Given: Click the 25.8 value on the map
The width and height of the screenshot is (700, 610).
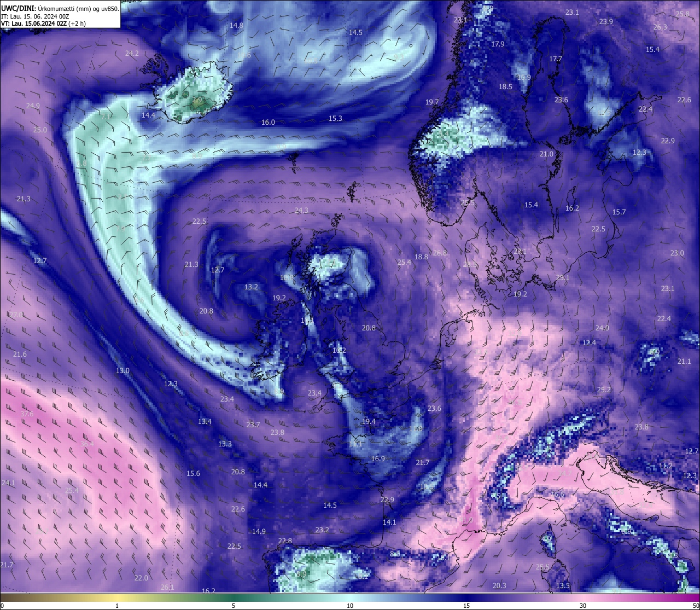Looking at the screenshot, I should (682, 14).
